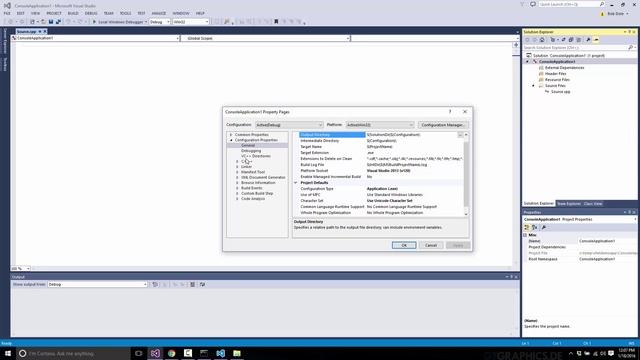Switch to the Class View tab
The height and width of the screenshot is (360, 640).
click(593, 204)
